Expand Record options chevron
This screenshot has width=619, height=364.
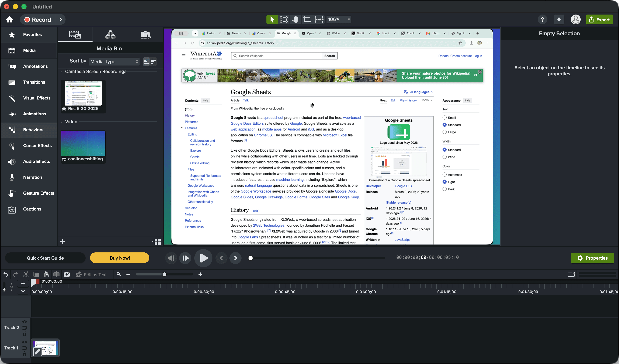(60, 19)
